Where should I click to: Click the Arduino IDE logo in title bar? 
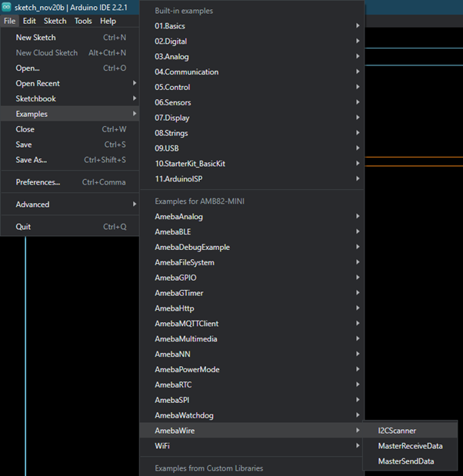coord(7,7)
